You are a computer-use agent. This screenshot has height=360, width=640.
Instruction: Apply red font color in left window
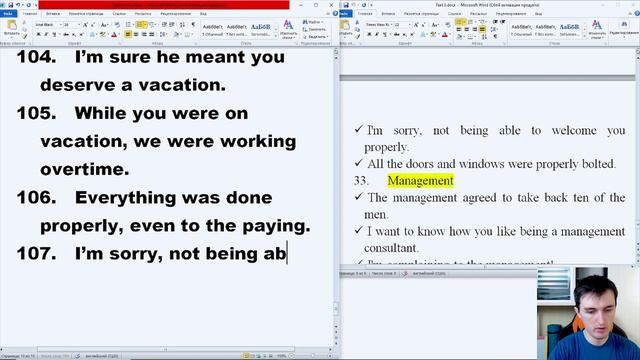[114, 35]
